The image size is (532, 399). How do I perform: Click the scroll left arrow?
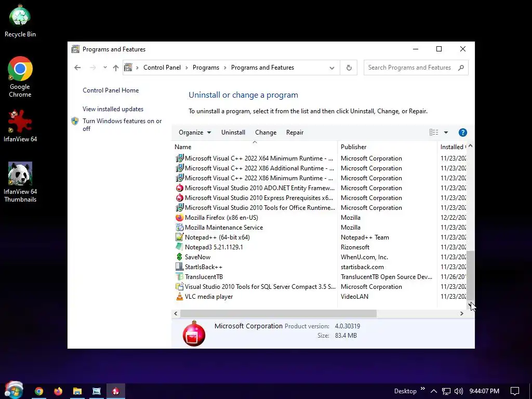(x=176, y=313)
